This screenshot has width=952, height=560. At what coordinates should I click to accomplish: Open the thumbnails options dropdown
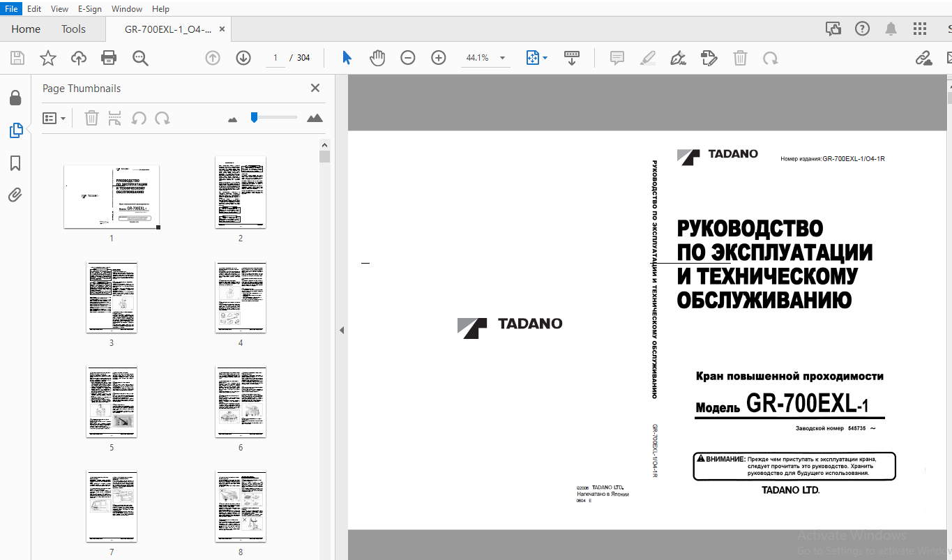54,119
